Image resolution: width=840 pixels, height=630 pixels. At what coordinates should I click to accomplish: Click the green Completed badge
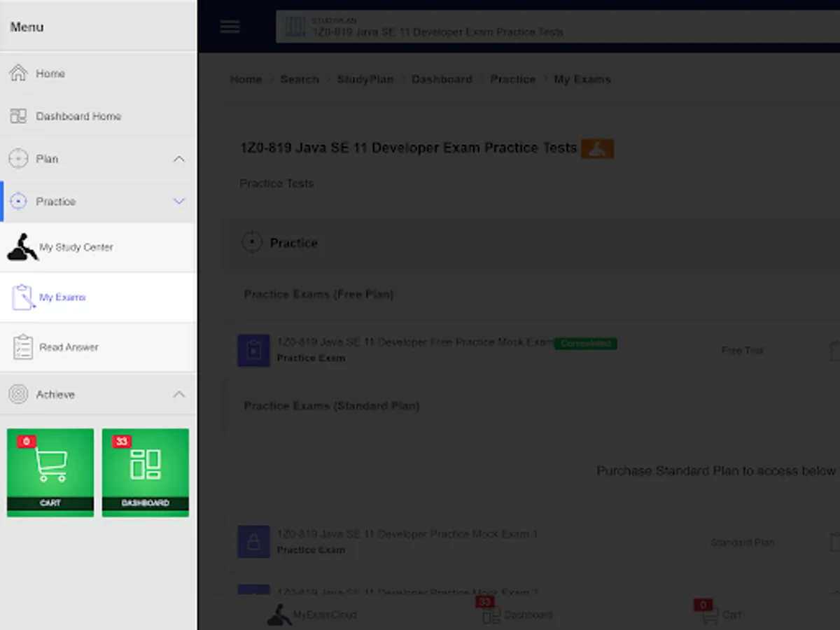[586, 344]
